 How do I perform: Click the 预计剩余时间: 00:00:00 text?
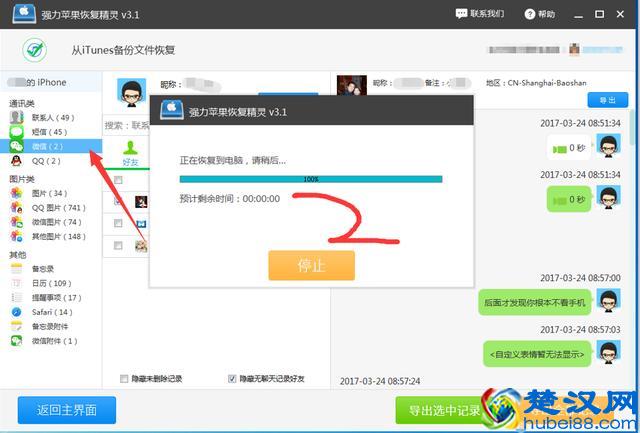click(230, 199)
